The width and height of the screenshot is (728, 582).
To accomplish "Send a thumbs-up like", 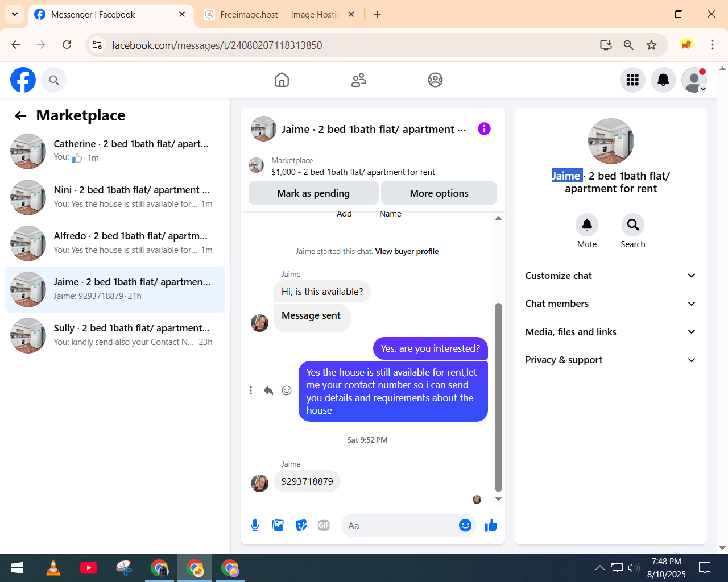I will 491,526.
